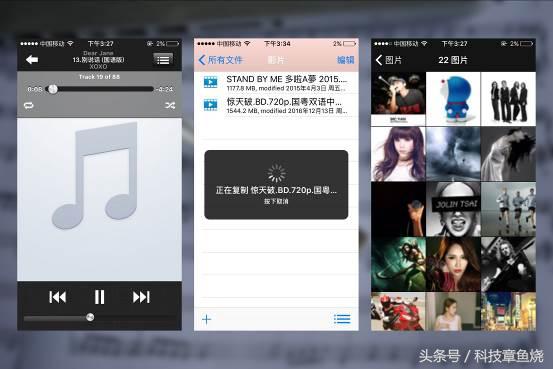Click 惊天破 video file icon
Viewport: 553px width, 369px height.
tap(211, 105)
